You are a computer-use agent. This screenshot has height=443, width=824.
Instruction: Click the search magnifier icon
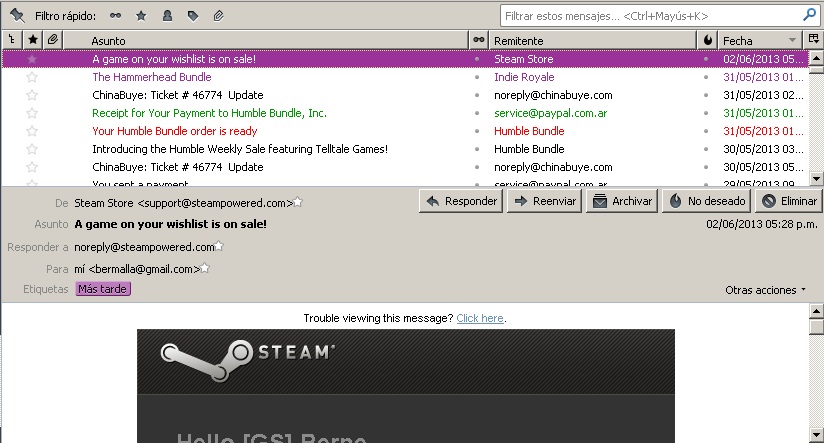[x=809, y=15]
